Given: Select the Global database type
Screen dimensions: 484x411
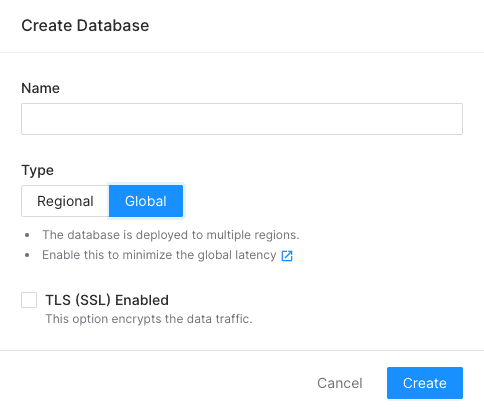Looking at the screenshot, I should click(x=146, y=201).
